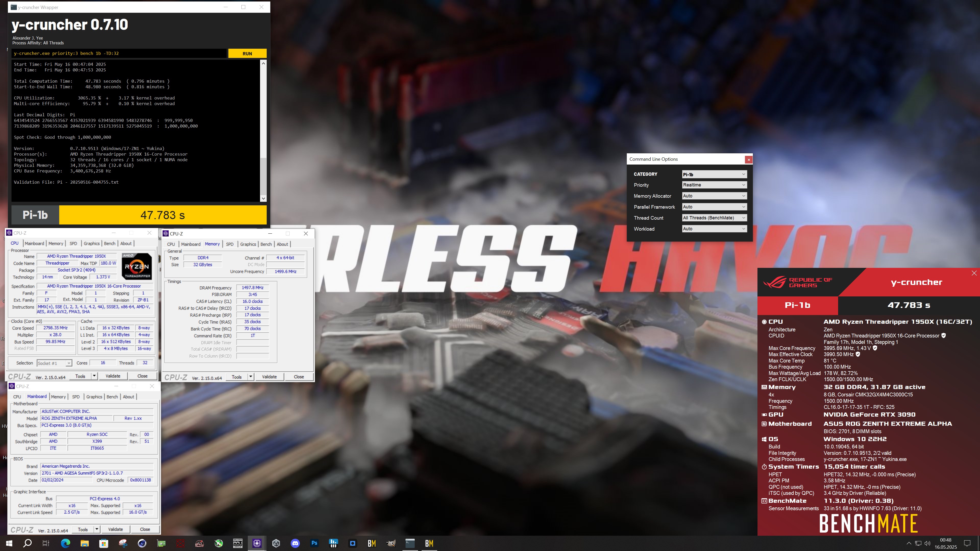This screenshot has height=551, width=980.
Task: Open the Unity Hub taskbar icon
Action: pos(276,543)
